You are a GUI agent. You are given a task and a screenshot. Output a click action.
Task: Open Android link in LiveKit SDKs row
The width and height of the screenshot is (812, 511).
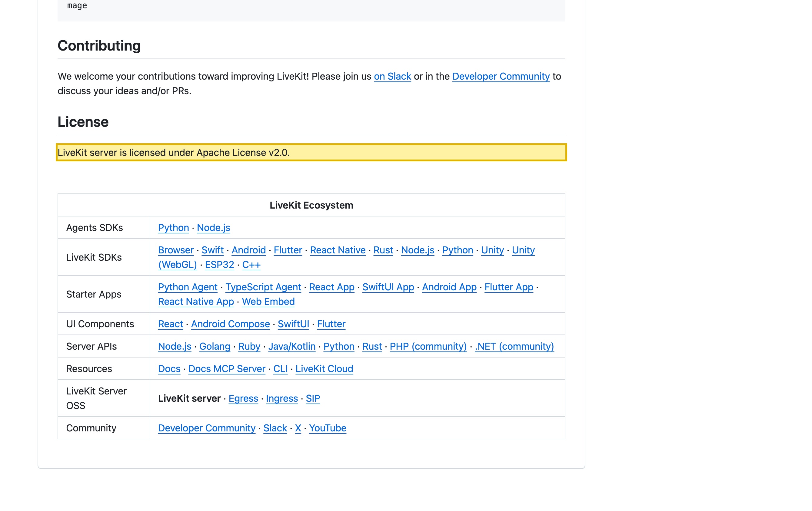[248, 250]
